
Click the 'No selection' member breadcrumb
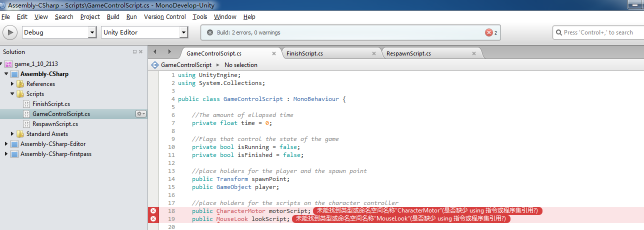[241, 65]
